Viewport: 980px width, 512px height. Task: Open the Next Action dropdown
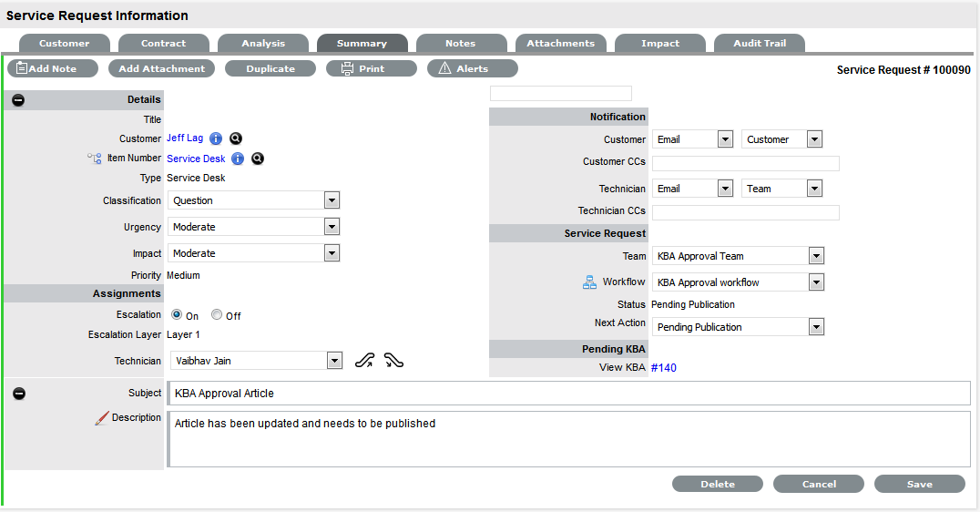[815, 327]
